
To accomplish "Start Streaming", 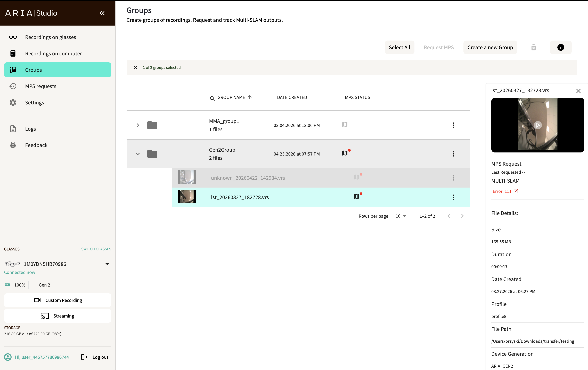I will coord(58,316).
